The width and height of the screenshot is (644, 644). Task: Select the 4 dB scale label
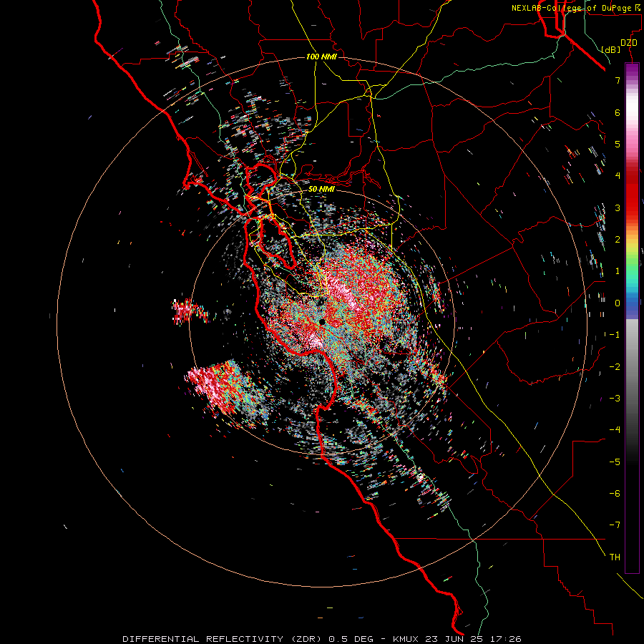[x=618, y=176]
